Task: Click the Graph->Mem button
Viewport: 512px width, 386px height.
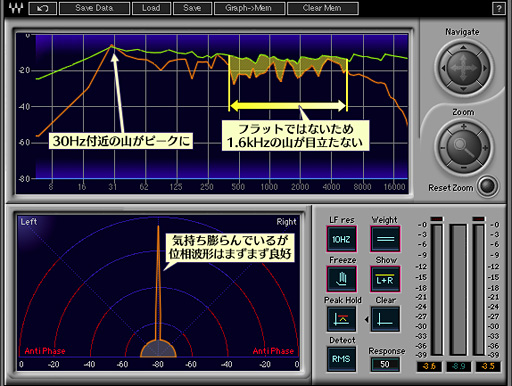Action: [x=249, y=8]
